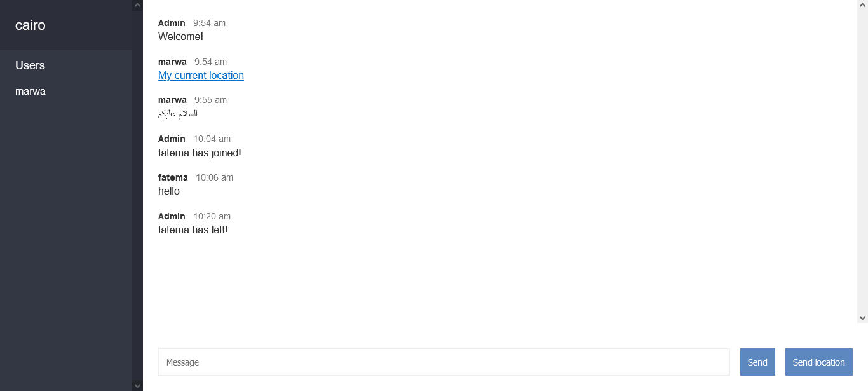Screen dimensions: 868x391
Task: Click the chat panel scroll down arrow
Action: pos(862,317)
